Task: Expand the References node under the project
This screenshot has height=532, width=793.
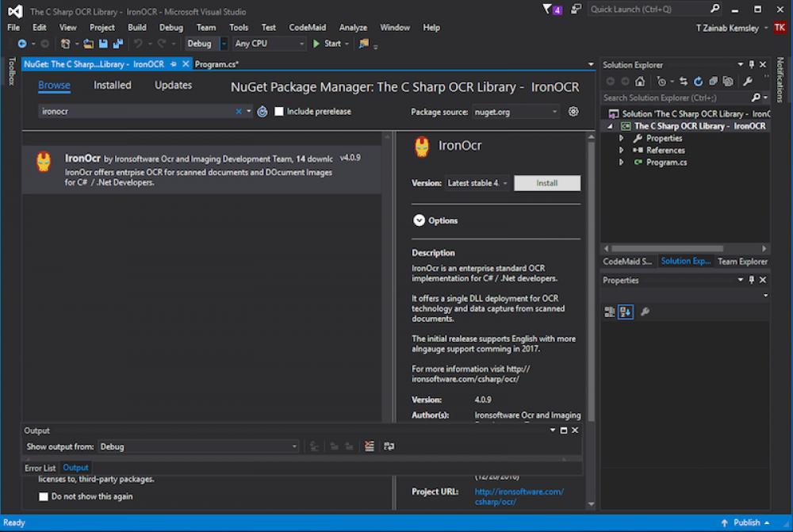Action: pyautogui.click(x=623, y=150)
